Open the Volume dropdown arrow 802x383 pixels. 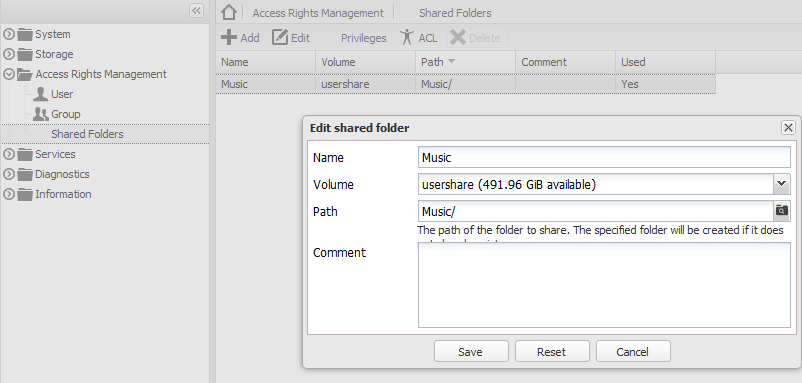click(x=781, y=184)
